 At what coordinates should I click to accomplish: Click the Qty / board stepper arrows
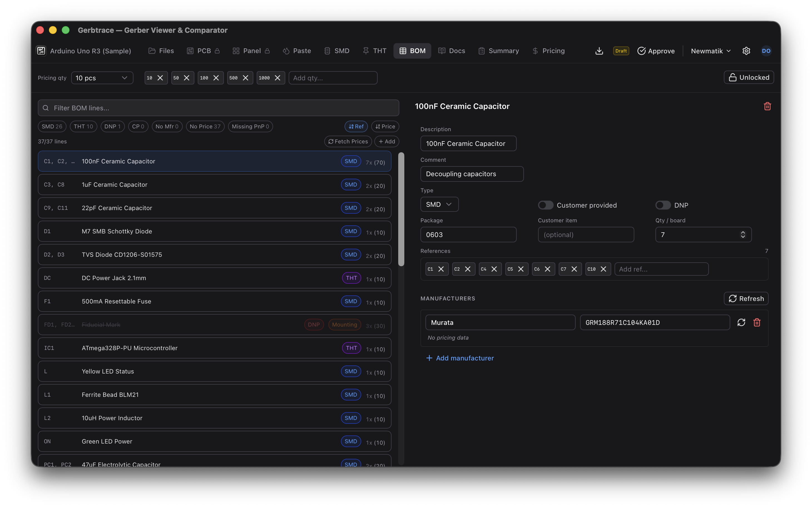coord(743,235)
